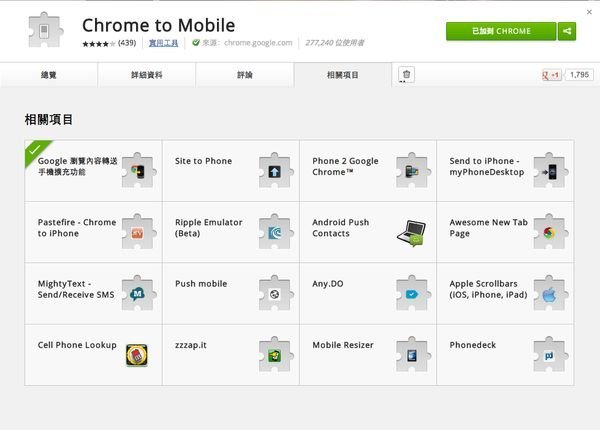Click the trash icon beside tabs
The image size is (600, 430).
click(x=406, y=75)
